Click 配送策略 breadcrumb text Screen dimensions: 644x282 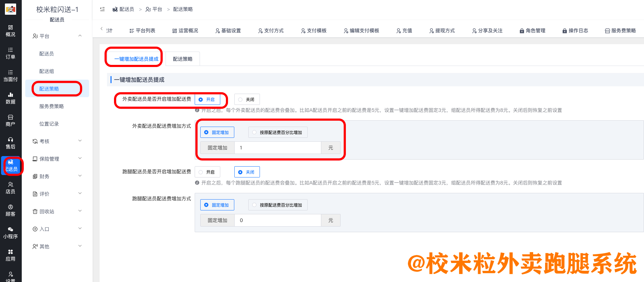coord(183,9)
